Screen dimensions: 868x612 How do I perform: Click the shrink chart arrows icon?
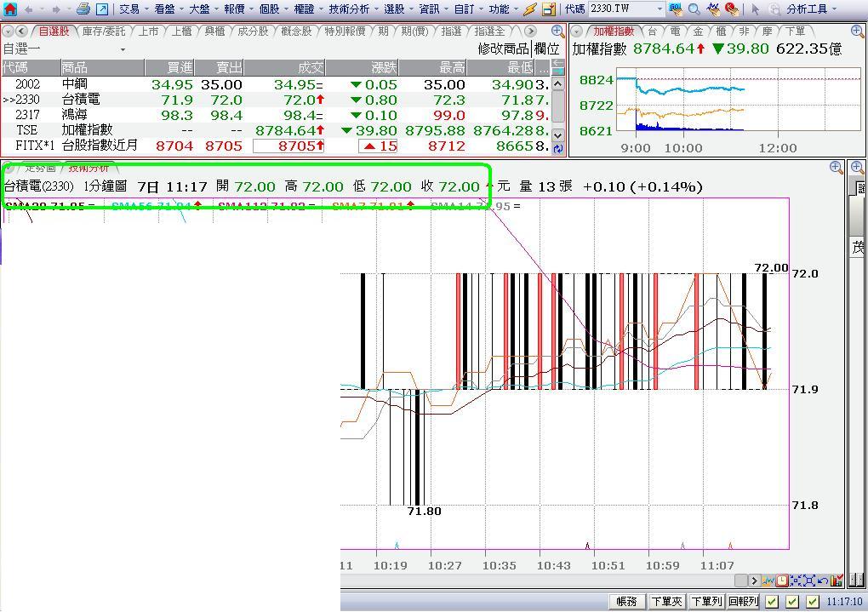(x=796, y=581)
